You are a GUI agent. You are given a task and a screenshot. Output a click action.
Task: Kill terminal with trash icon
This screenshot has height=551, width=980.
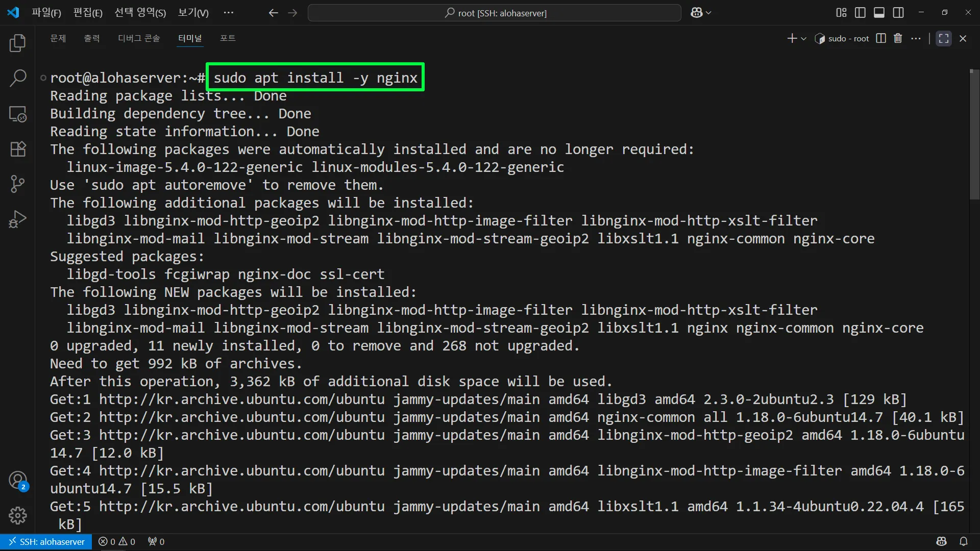click(898, 38)
